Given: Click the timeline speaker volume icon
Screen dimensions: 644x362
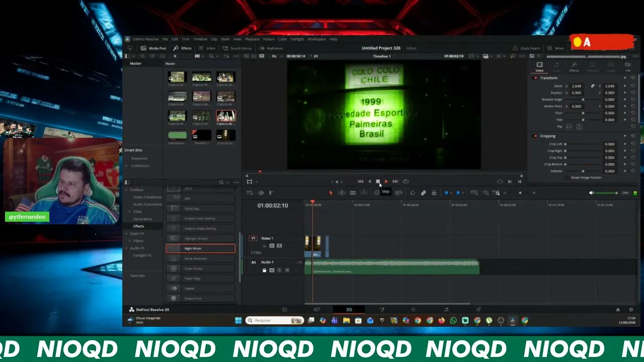Looking at the screenshot, I should pos(592,193).
